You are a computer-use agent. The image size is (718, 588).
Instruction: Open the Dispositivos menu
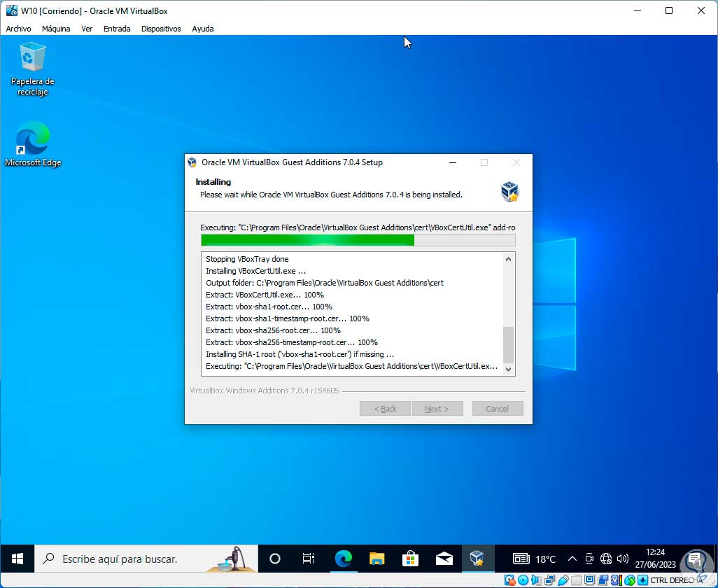pos(161,29)
